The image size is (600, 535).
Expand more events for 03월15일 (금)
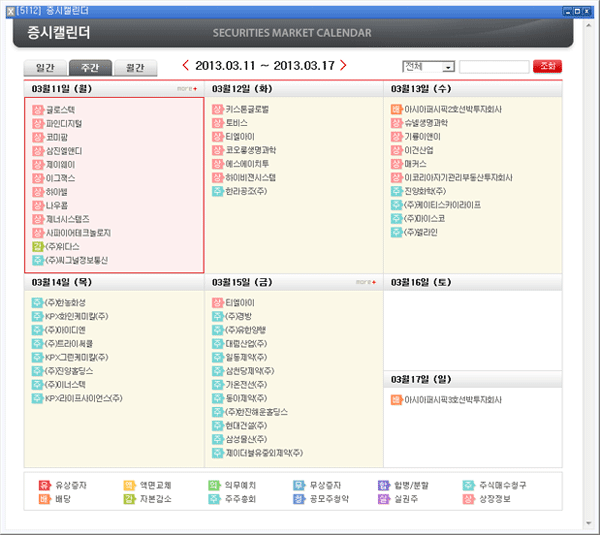pos(365,283)
